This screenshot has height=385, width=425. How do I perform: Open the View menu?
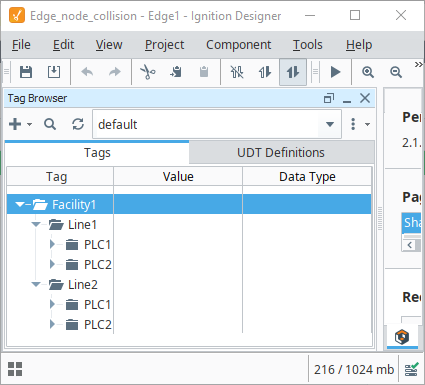click(109, 45)
